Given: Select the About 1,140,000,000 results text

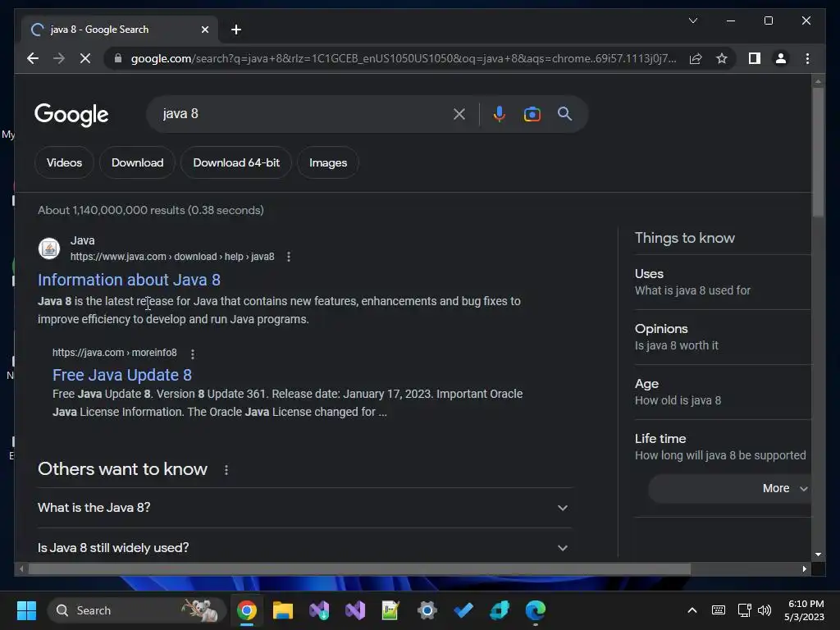Looking at the screenshot, I should pyautogui.click(x=151, y=210).
